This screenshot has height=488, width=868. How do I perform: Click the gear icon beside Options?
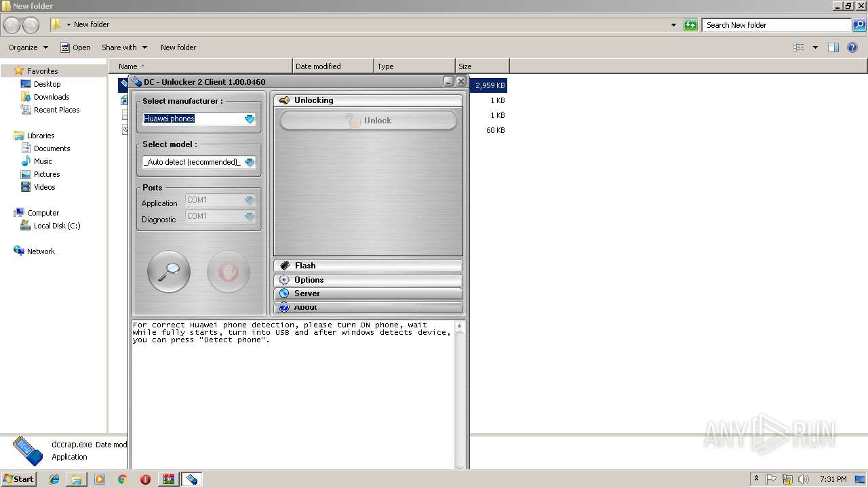coord(284,280)
